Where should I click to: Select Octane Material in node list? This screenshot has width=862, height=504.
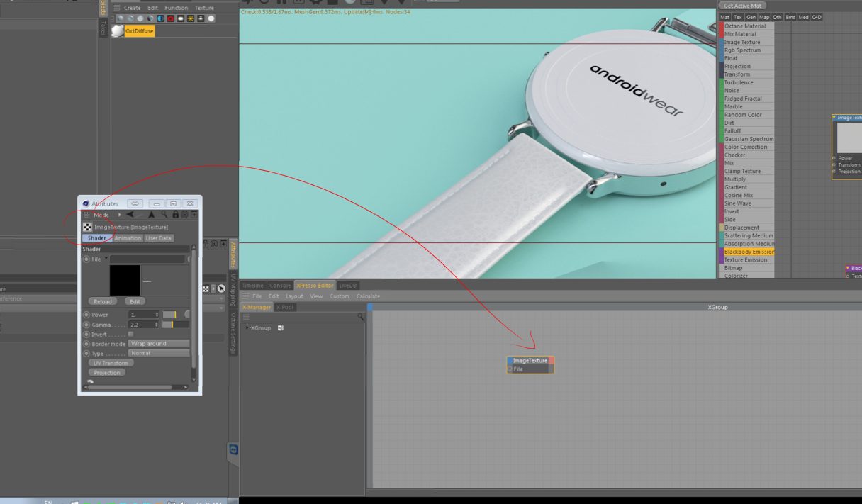point(745,26)
